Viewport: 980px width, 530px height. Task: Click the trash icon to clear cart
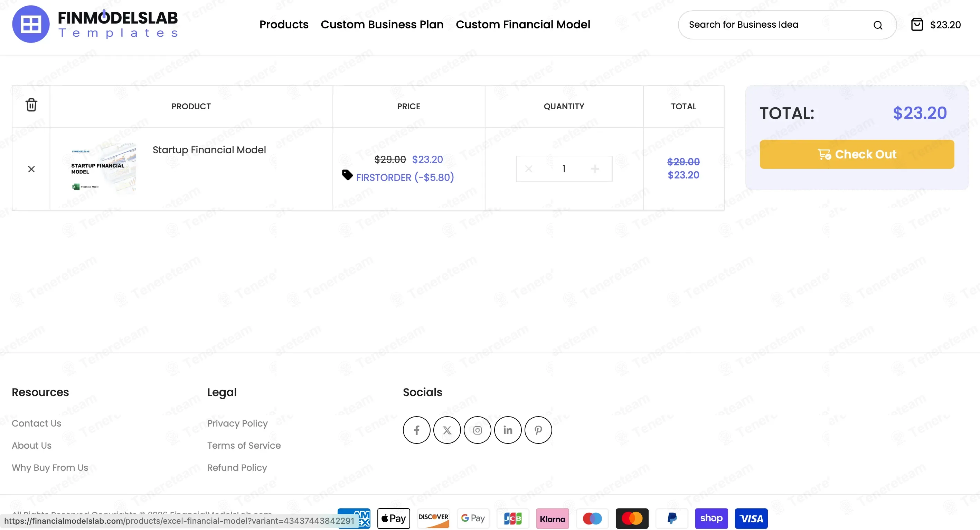pyautogui.click(x=31, y=105)
